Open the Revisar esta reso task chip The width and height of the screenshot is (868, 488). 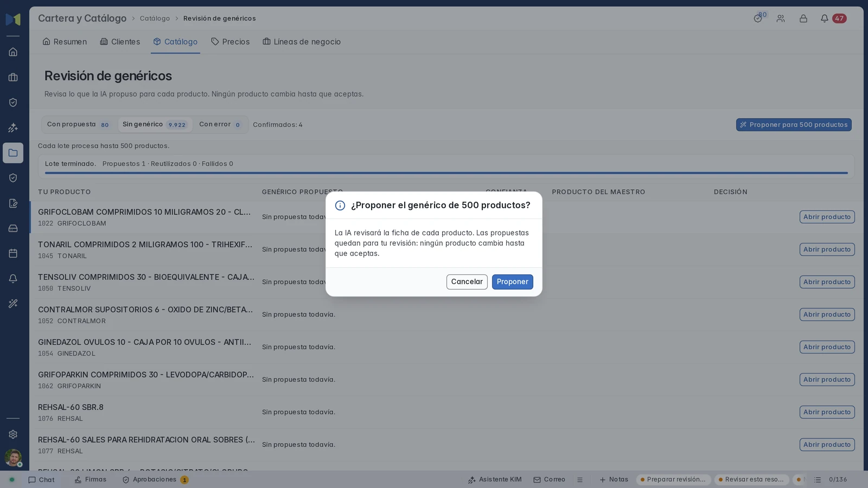pos(751,480)
